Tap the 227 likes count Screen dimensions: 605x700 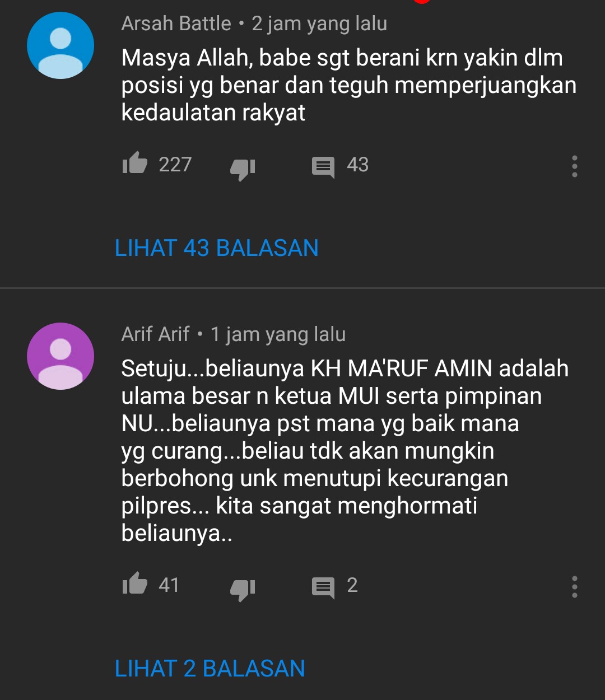coord(175,165)
